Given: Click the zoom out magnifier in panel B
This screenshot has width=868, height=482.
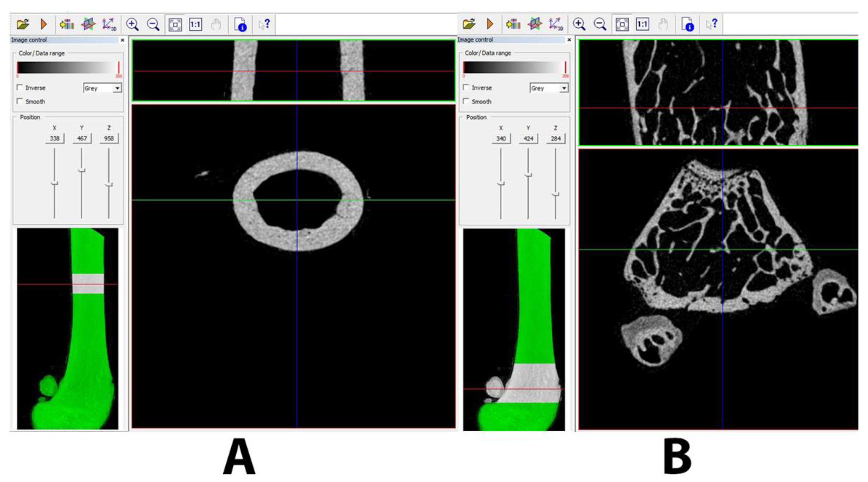Looking at the screenshot, I should coord(600,24).
